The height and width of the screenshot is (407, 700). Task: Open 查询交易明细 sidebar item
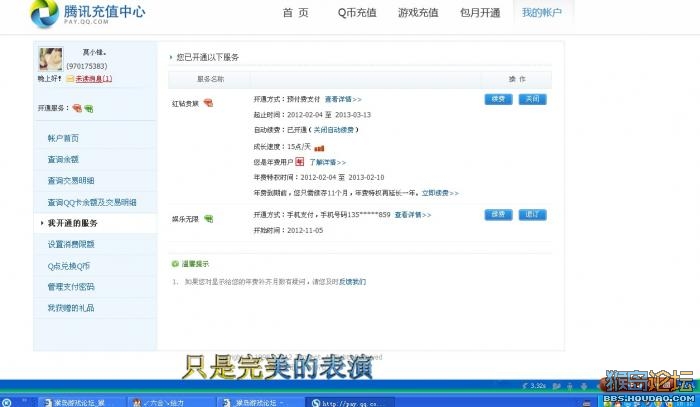(71, 181)
